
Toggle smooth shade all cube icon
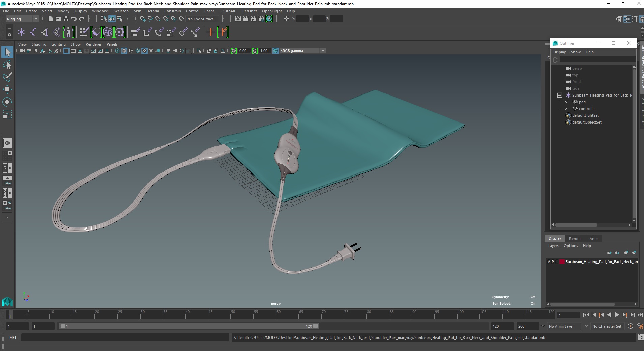(124, 51)
